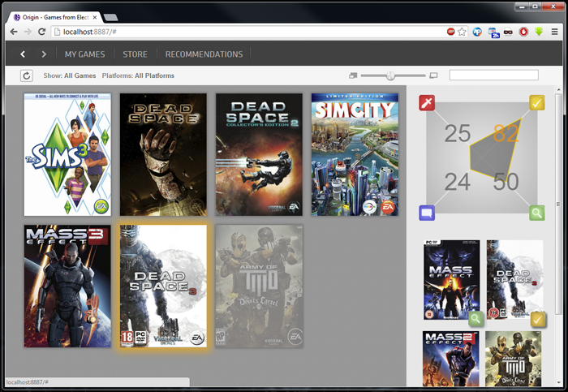Click the score value 25
568x392 pixels.
458,133
